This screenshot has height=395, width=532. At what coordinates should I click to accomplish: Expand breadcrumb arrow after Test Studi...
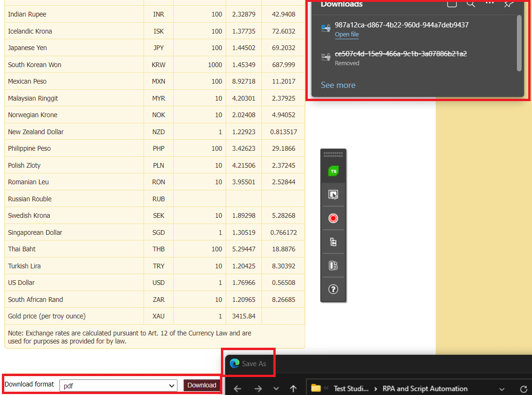tap(376, 389)
